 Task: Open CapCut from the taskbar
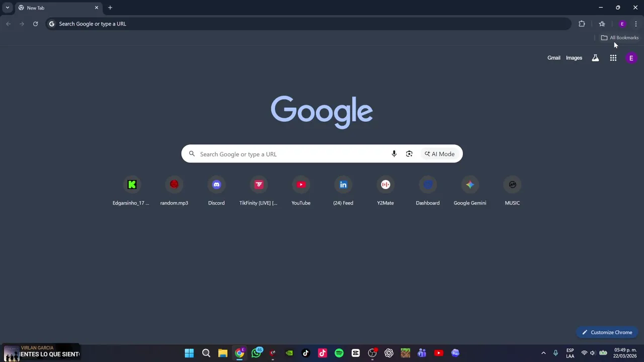[356, 353]
